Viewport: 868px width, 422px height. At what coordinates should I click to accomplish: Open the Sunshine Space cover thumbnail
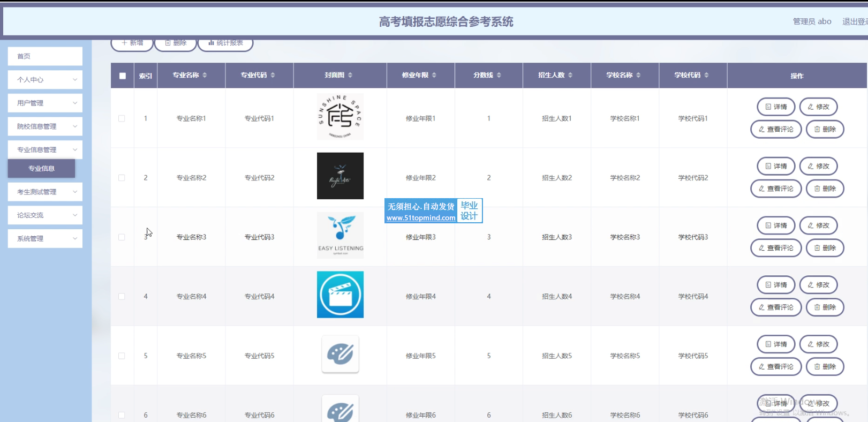[340, 117]
